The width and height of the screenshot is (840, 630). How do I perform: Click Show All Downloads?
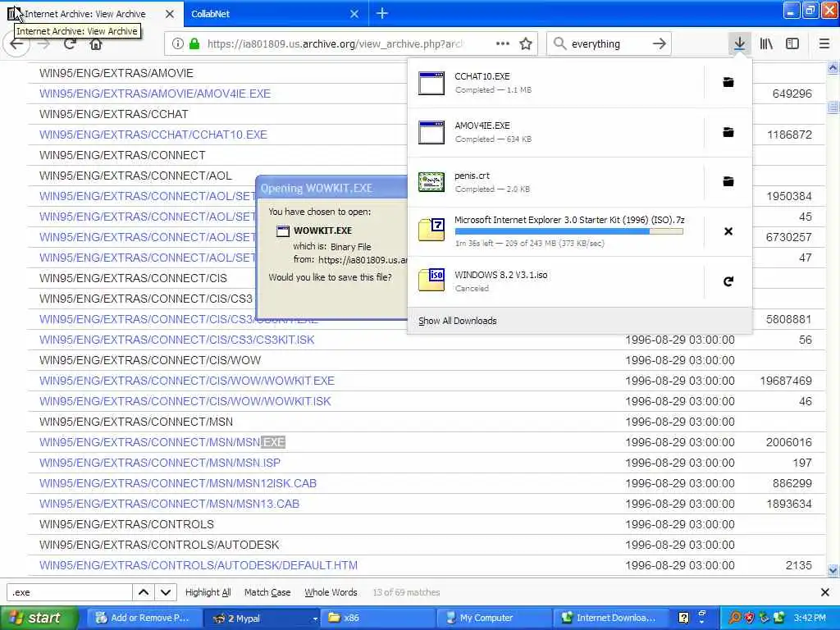tap(458, 321)
